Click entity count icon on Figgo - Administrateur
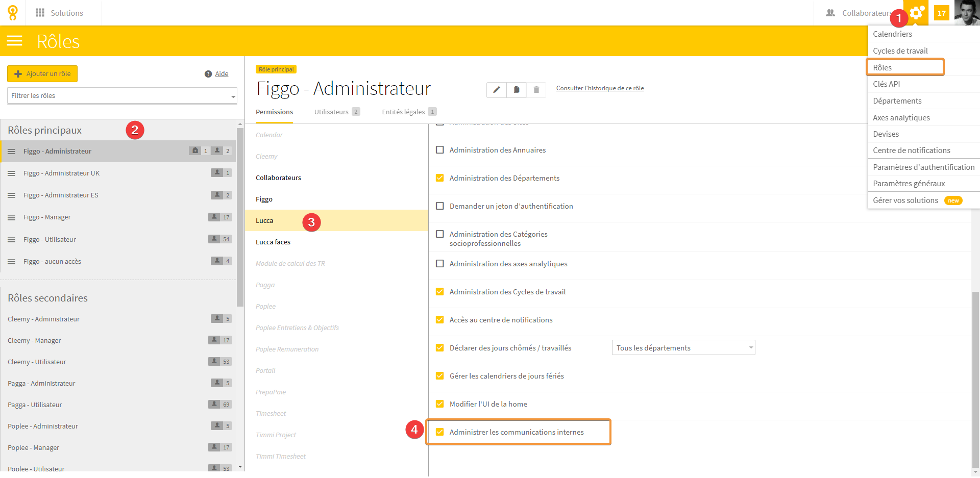This screenshot has height=478, width=980. (195, 150)
